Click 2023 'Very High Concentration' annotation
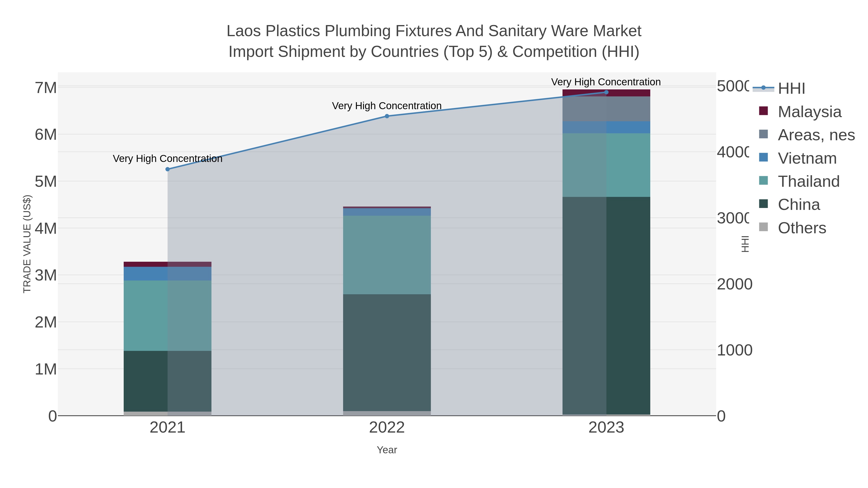The width and height of the screenshot is (868, 488). click(606, 82)
